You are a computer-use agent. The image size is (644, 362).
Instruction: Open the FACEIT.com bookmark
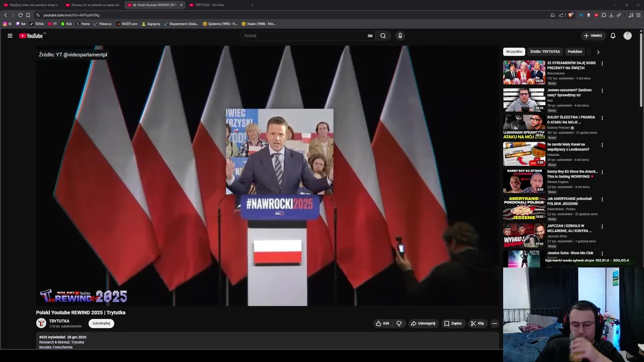point(127,24)
